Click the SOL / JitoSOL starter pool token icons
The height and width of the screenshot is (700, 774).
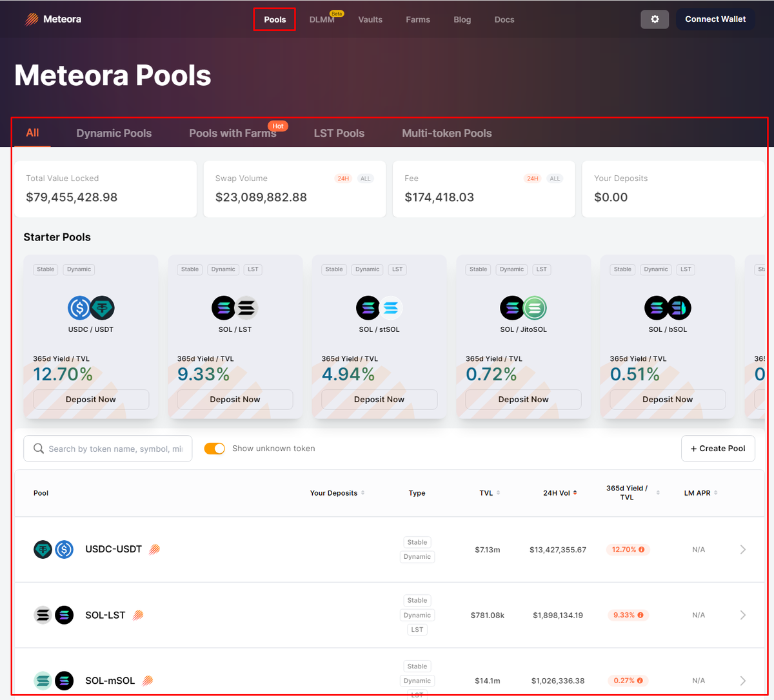(x=523, y=308)
